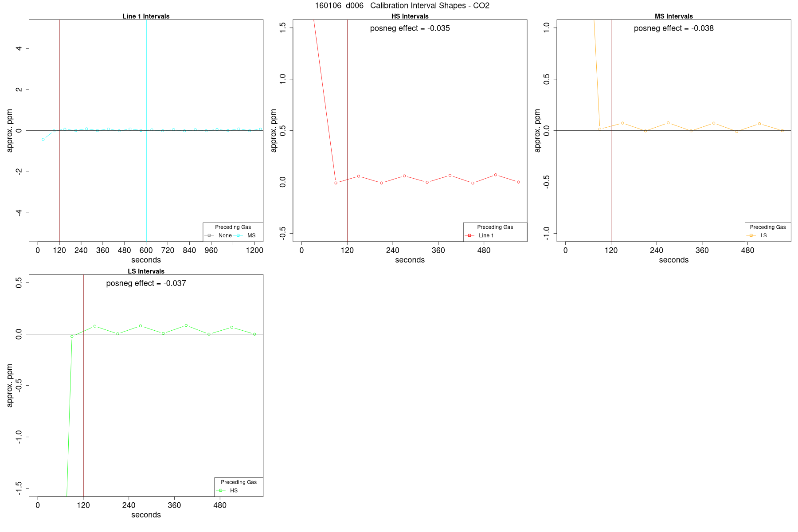
Task: Click the "LS" legend entry in MS Intervals
Action: (x=763, y=235)
